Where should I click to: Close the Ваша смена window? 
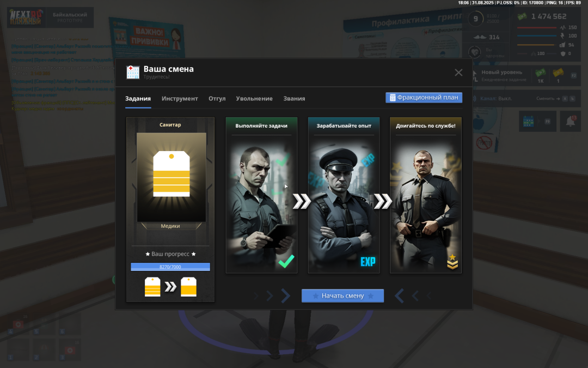pyautogui.click(x=458, y=73)
